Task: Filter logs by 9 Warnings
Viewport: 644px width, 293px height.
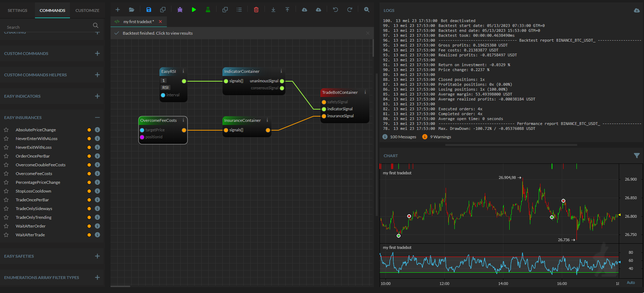Action: [437, 137]
